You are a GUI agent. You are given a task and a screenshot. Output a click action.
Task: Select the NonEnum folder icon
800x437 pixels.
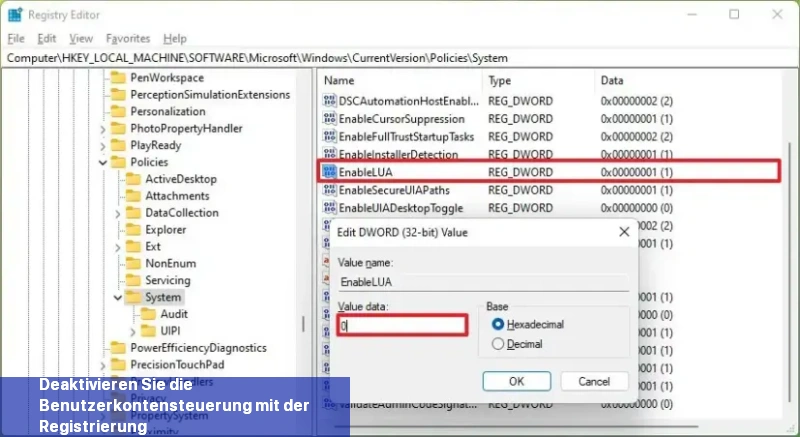point(133,263)
